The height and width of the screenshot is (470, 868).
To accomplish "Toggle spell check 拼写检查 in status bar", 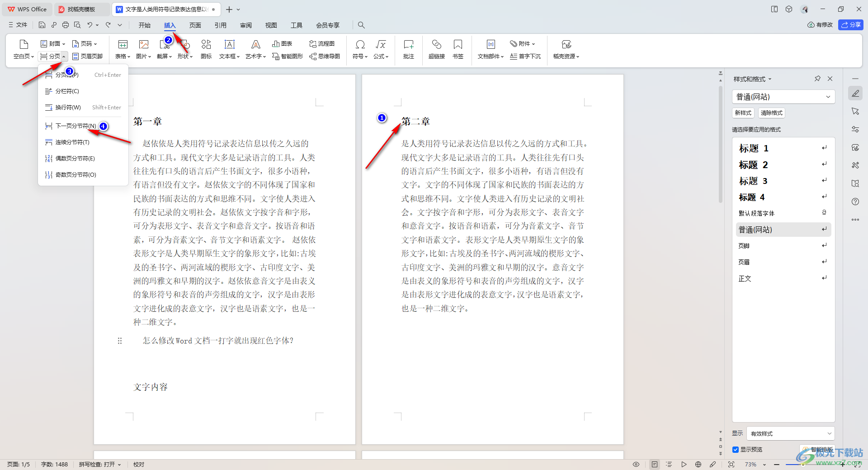I will (100, 464).
